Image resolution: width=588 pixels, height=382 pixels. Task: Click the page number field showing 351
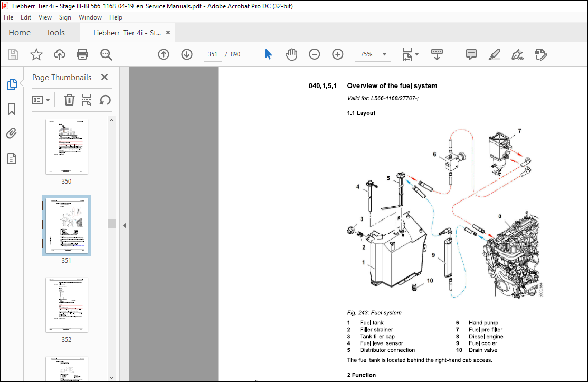point(213,54)
